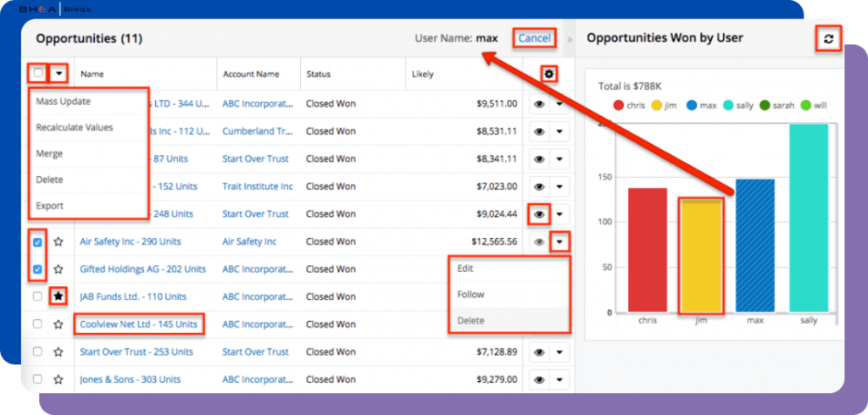Screen dimensions: 868x415
Task: Show preview of the Jones & Sons $9,279.00 row
Action: (x=539, y=379)
